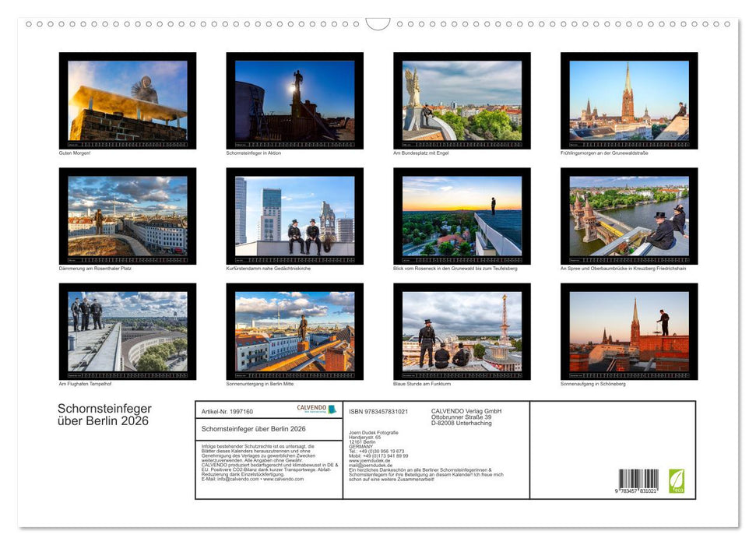
Task: Select the 'Am Bundesplatz mit Engel' caption
Action: pyautogui.click(x=420, y=153)
